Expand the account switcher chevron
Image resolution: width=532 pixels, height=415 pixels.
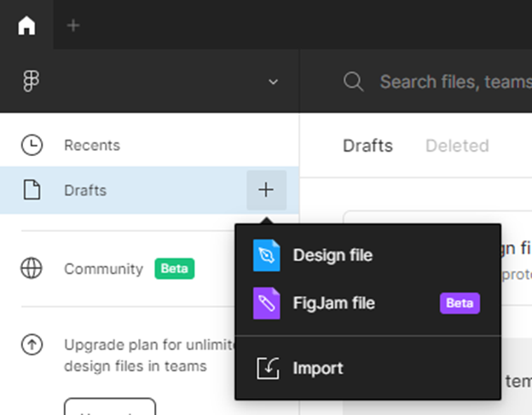[x=273, y=82]
